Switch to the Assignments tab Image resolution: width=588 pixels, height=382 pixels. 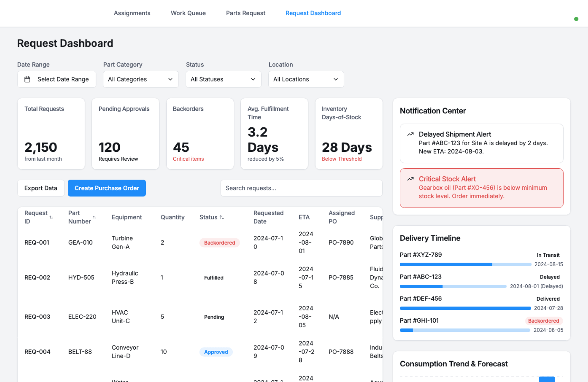pyautogui.click(x=132, y=13)
